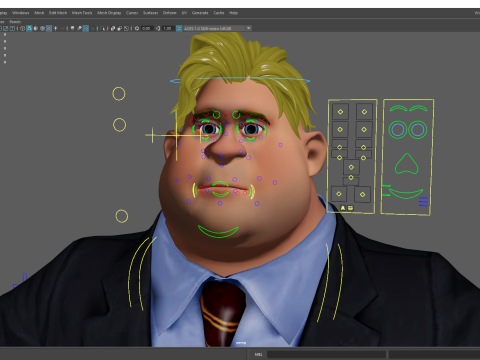Toggle Multisample Anti-aliasing icon

point(86,28)
